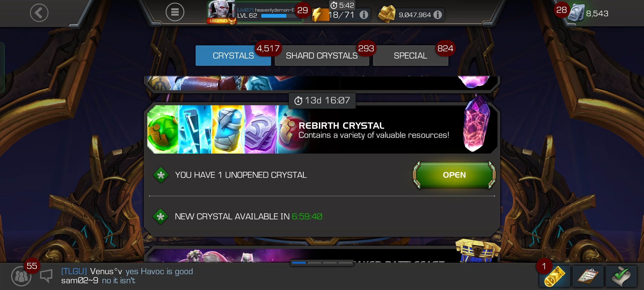Image resolution: width=644 pixels, height=290 pixels.
Task: Open the golden ticket inbox
Action: pos(554,277)
